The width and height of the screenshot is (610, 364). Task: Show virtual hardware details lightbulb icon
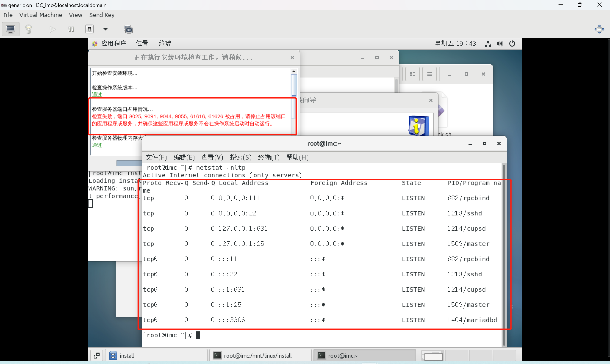coord(28,29)
